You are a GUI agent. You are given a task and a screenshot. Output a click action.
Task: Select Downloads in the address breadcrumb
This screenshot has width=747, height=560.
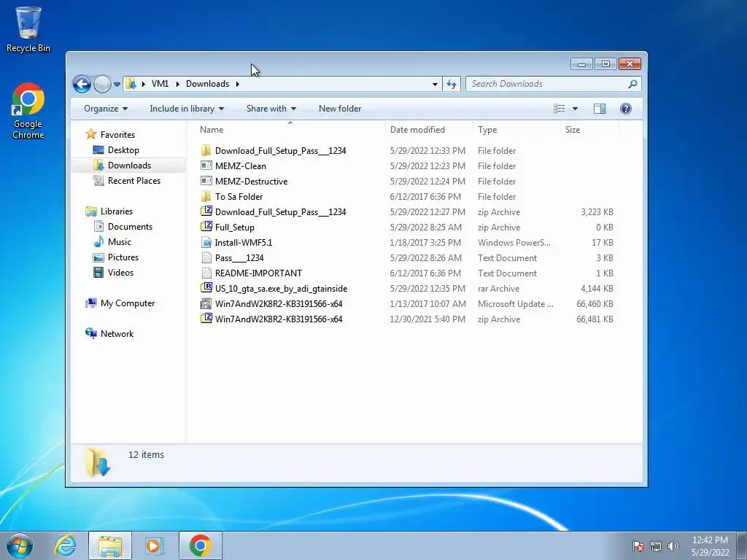(x=207, y=84)
